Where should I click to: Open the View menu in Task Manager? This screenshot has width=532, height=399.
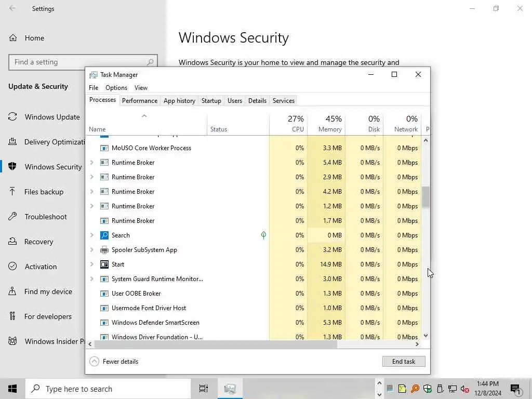coord(141,87)
